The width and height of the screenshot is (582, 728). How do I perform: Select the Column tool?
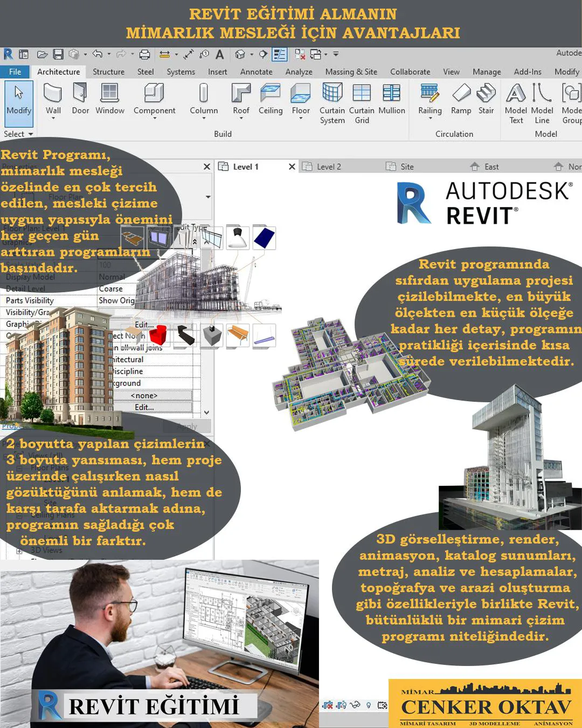point(204,100)
